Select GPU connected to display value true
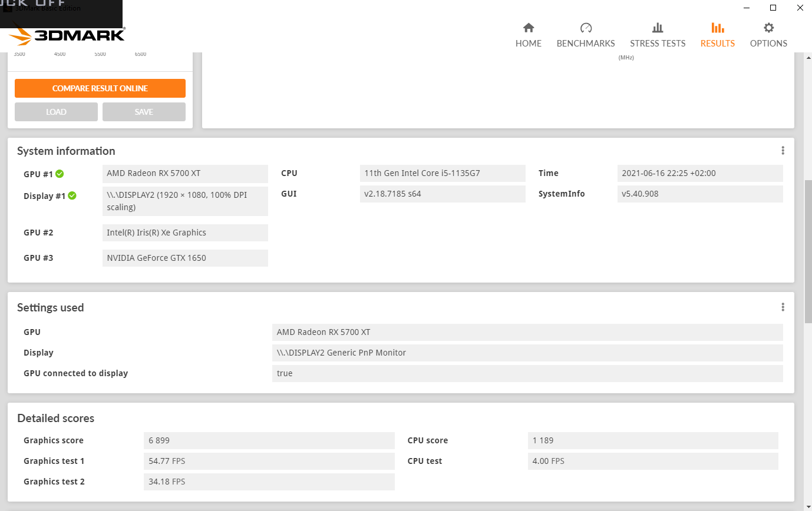Image resolution: width=812 pixels, height=511 pixels. [x=527, y=373]
